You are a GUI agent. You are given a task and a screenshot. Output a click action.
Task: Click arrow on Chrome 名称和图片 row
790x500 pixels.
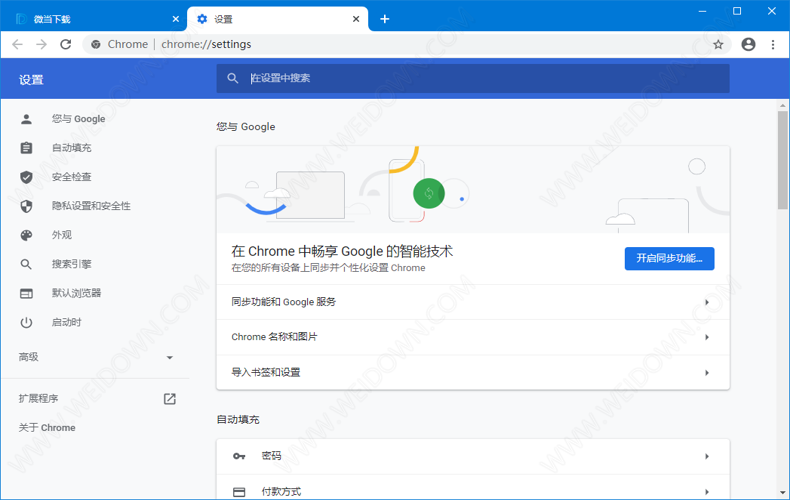707,337
